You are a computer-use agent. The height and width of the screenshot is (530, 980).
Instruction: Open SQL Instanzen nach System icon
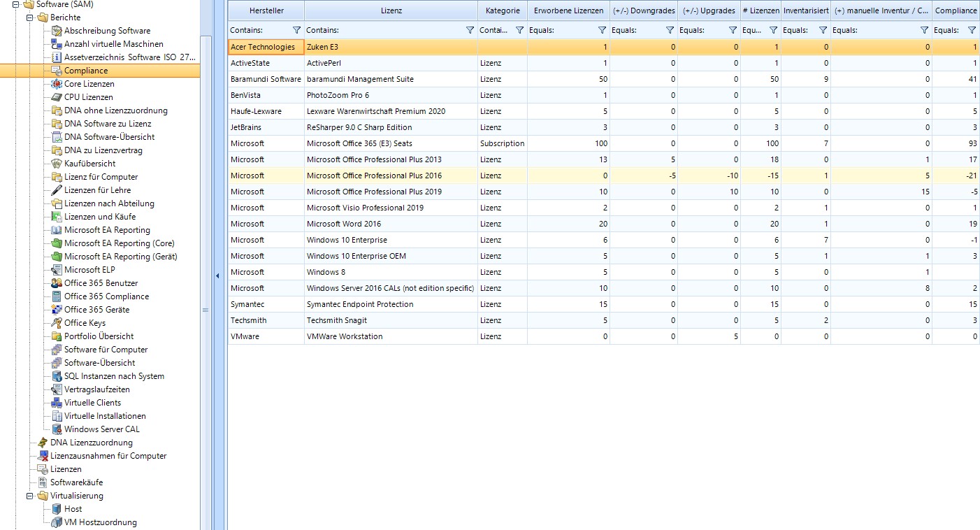(57, 376)
